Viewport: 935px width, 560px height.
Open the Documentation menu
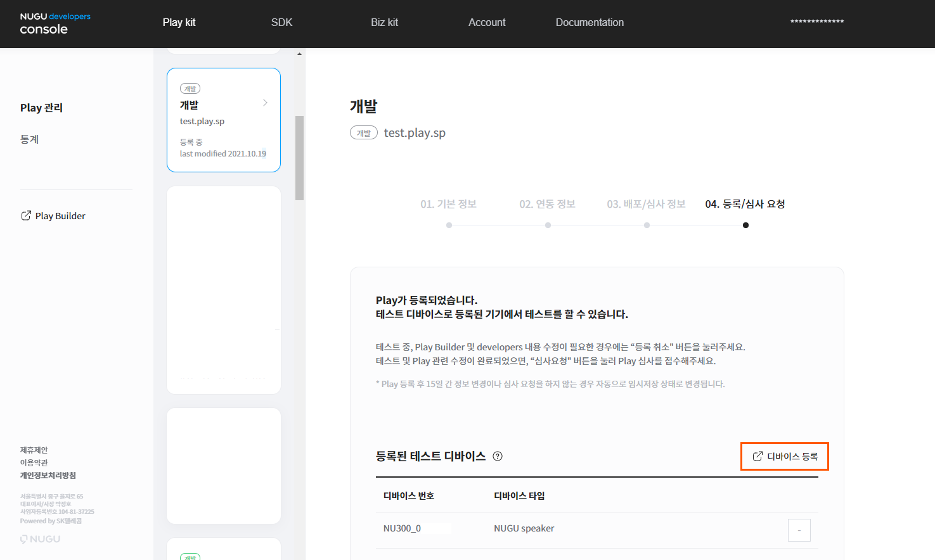click(x=590, y=23)
